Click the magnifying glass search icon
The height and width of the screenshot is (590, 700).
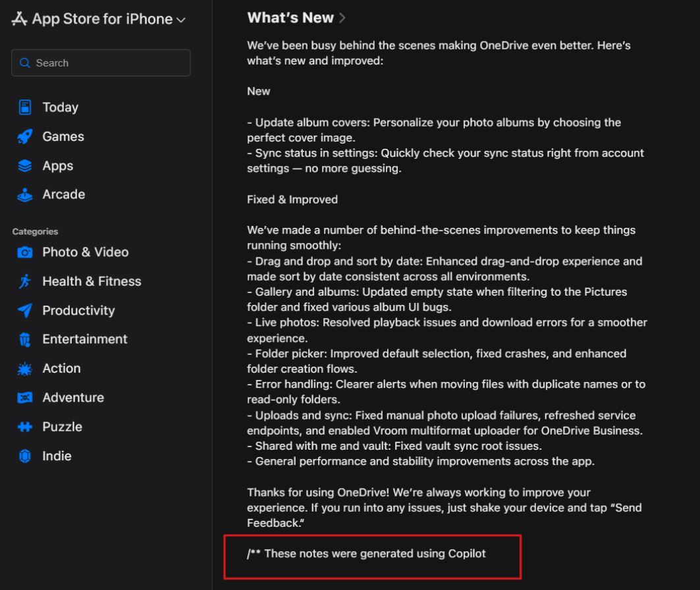click(x=25, y=63)
